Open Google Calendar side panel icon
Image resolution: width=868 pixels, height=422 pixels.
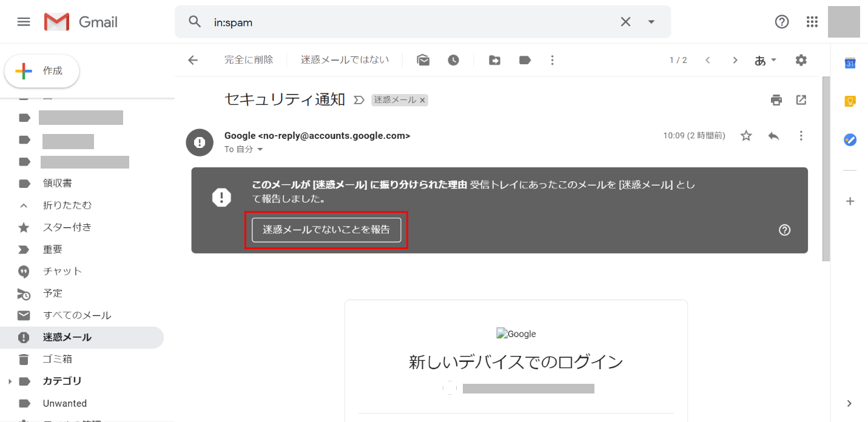coord(850,64)
